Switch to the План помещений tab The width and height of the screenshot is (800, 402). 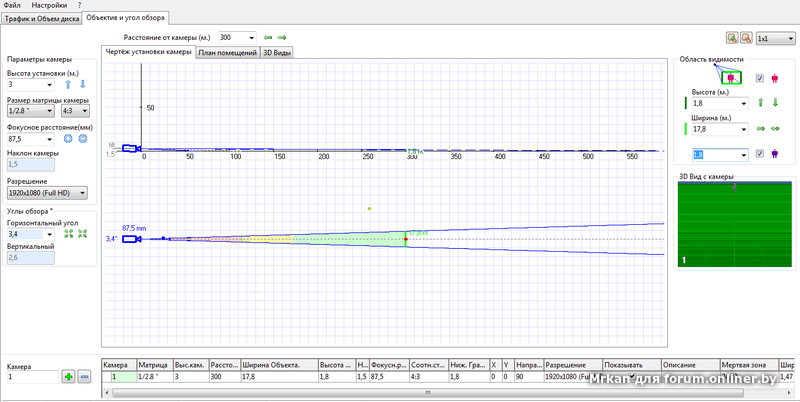227,52
